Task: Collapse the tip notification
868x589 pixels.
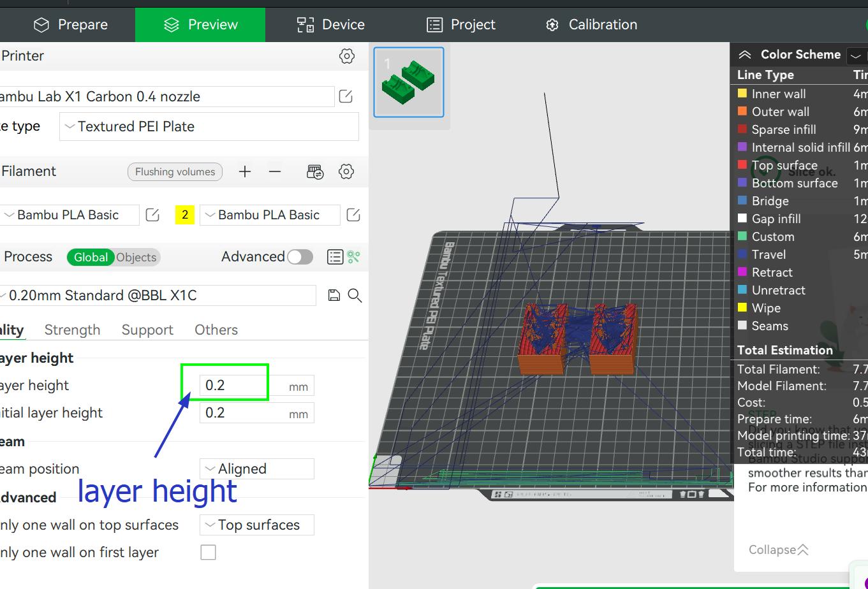Action: pos(779,549)
